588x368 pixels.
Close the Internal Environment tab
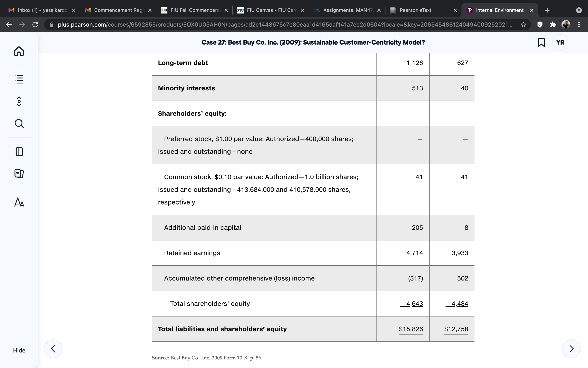tap(531, 10)
